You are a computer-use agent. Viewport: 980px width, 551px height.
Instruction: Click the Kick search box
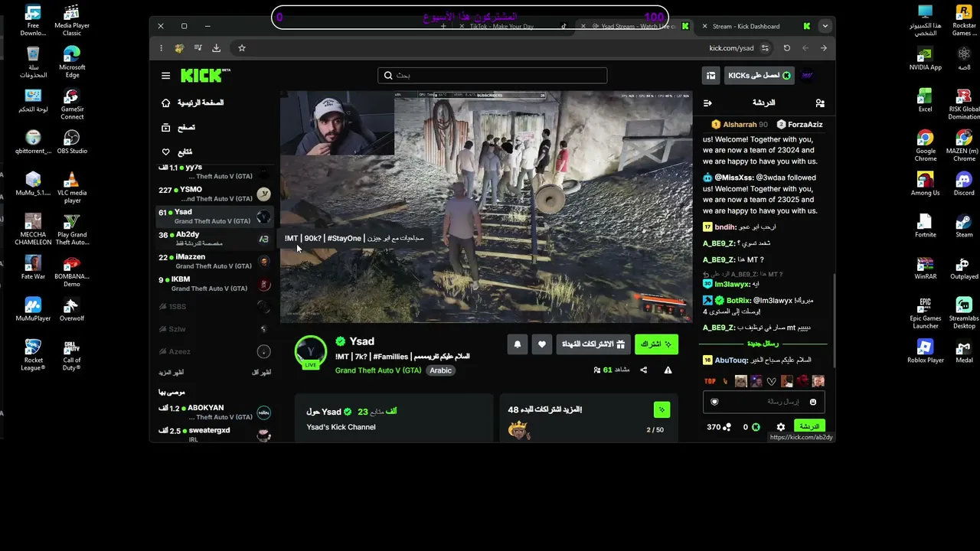click(x=492, y=75)
